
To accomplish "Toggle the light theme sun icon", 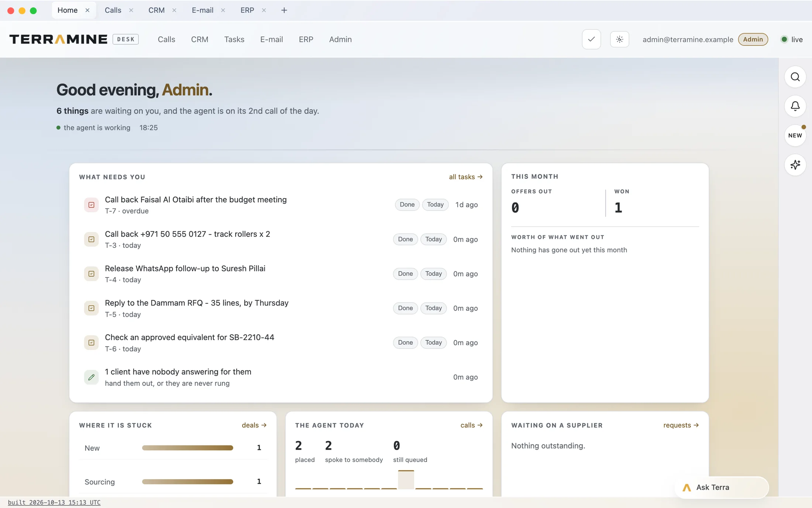I will coord(619,39).
